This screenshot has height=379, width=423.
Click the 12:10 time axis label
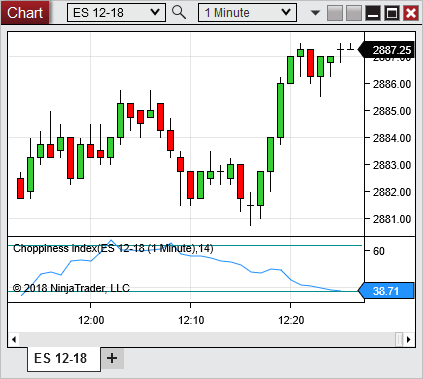coord(191,320)
